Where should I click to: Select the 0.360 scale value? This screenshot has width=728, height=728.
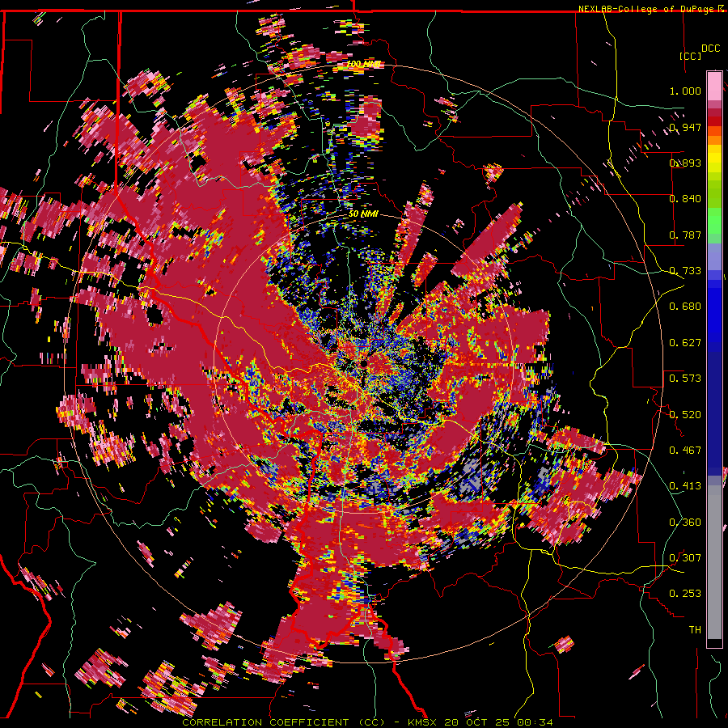[685, 523]
